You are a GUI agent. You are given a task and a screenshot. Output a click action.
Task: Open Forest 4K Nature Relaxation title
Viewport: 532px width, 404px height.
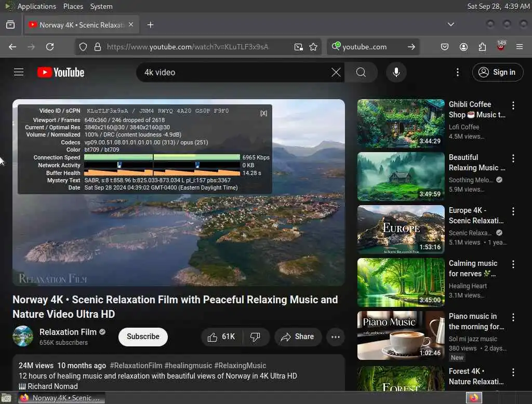476,376
